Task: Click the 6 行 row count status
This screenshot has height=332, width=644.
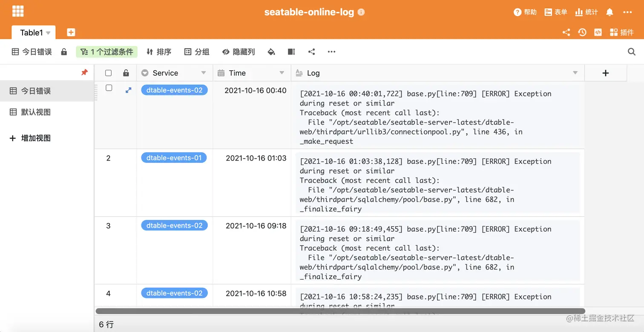Action: click(x=106, y=324)
